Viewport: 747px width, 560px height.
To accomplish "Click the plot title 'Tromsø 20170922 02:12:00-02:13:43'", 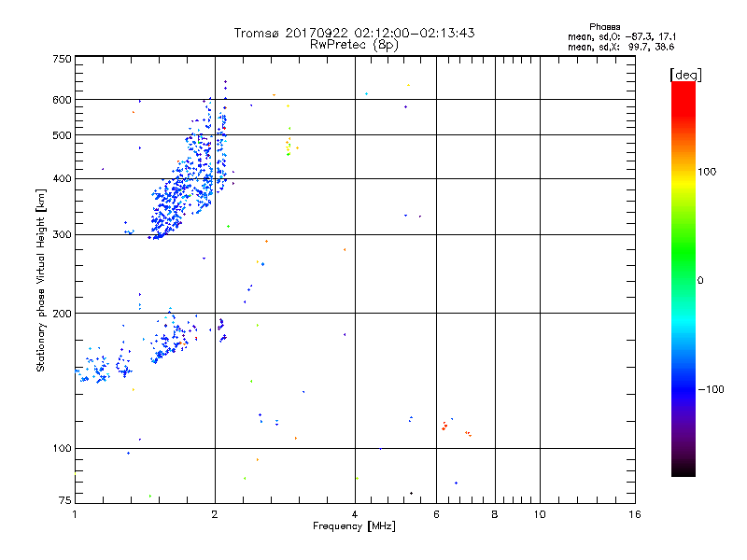I will click(354, 33).
